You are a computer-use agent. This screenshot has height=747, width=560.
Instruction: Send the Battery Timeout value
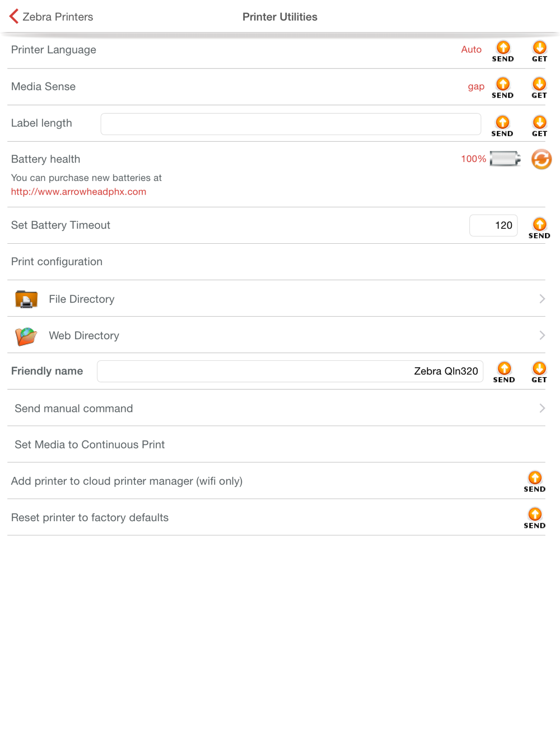pyautogui.click(x=539, y=228)
